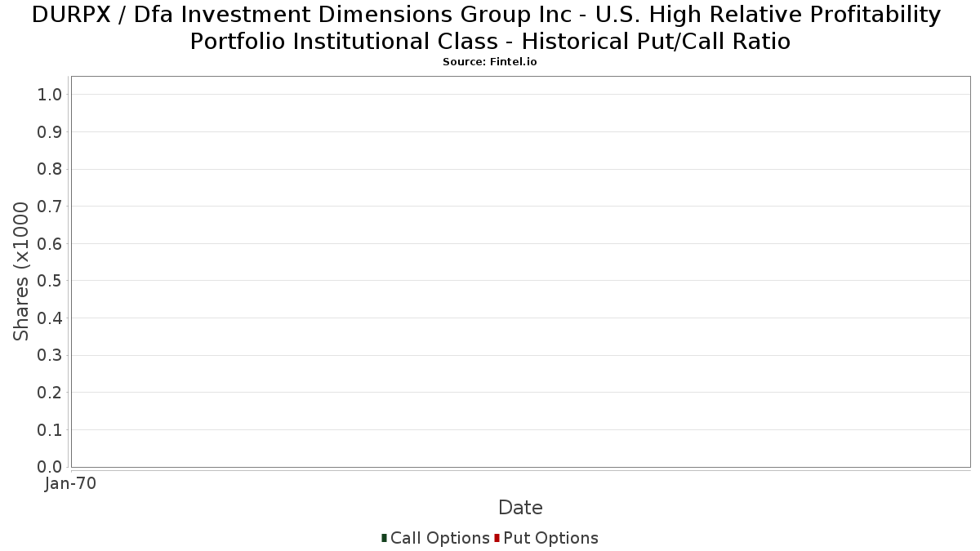Click the 0.0 y-axis tick label
Screen dimensions: 980x551
coord(50,467)
